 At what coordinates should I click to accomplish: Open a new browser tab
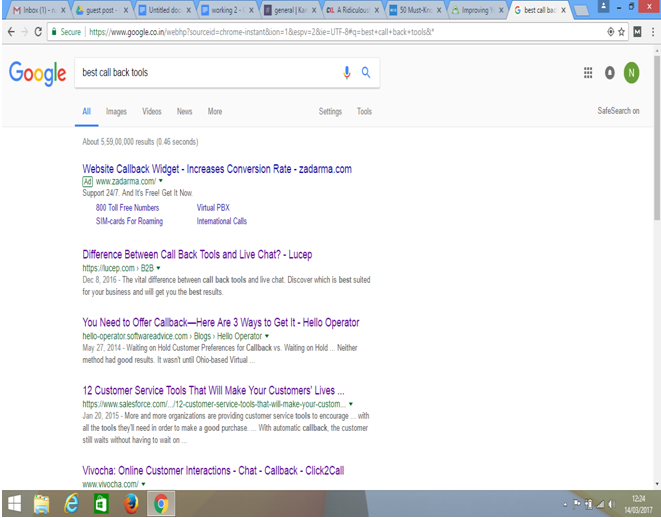point(582,11)
